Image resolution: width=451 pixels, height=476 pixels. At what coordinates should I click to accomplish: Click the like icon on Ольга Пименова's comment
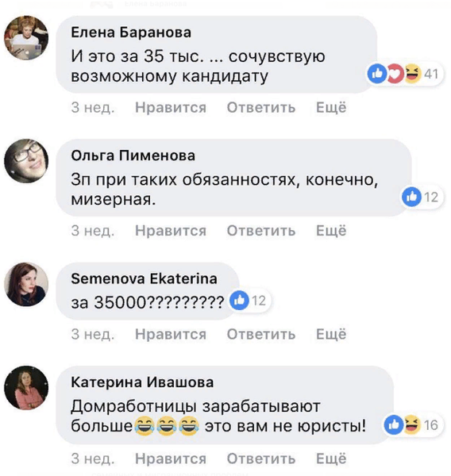coord(411,197)
